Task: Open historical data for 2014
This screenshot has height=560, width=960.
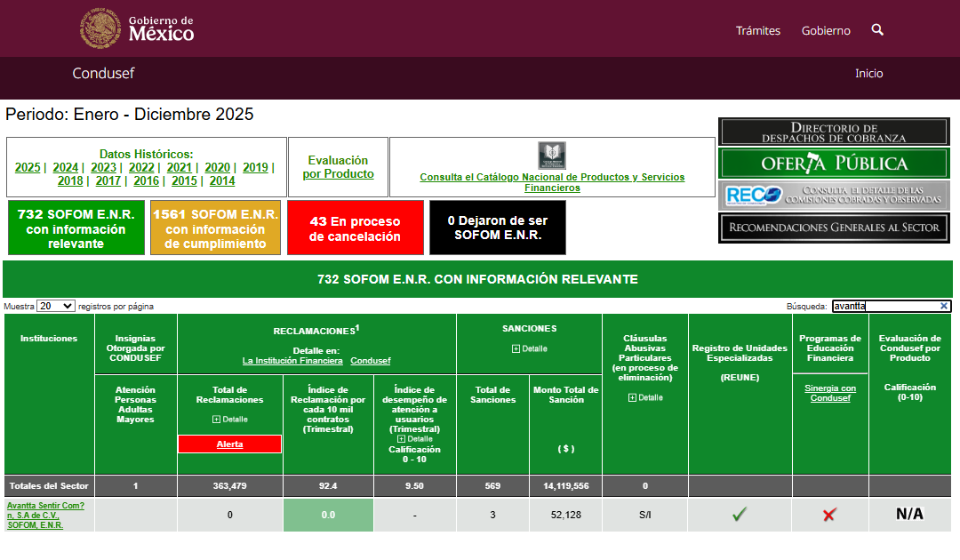Action: [x=222, y=181]
